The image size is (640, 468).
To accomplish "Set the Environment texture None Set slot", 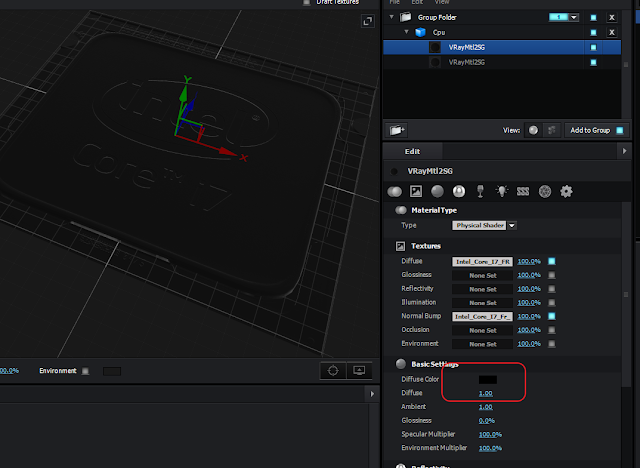I will pos(482,344).
